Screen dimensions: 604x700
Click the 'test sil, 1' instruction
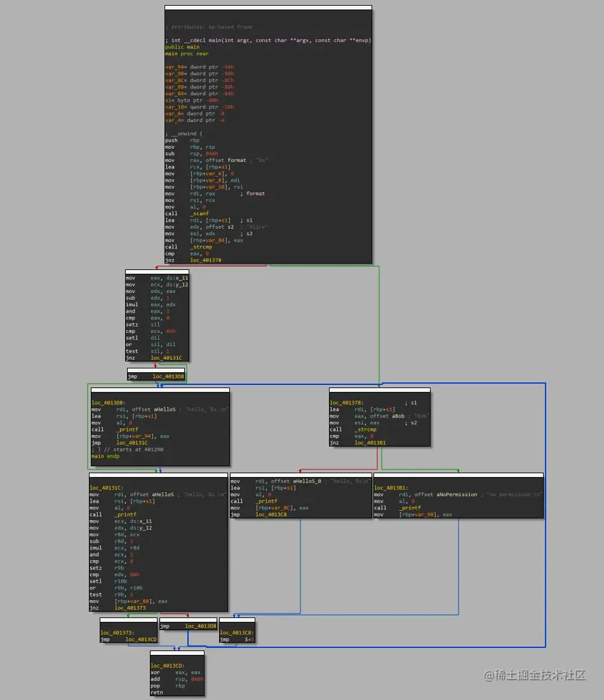(148, 351)
